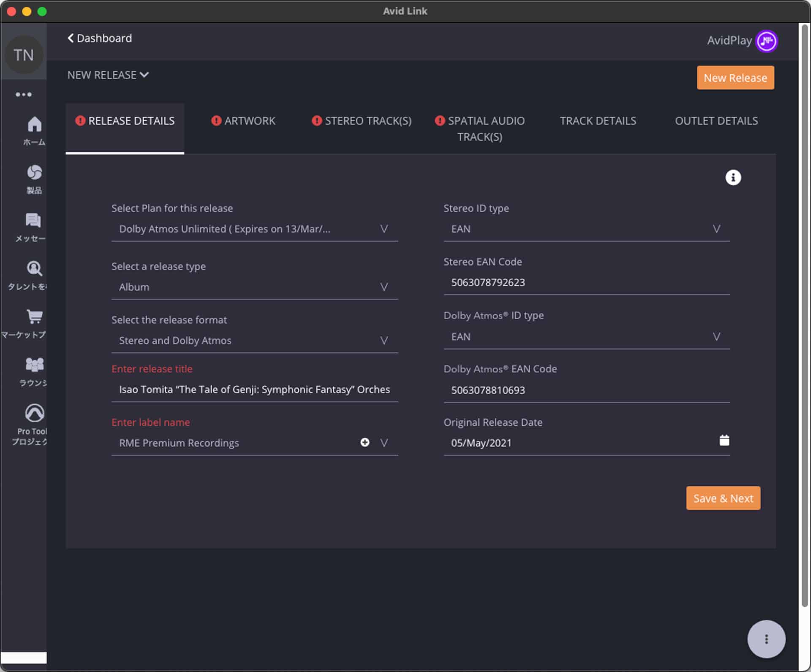811x672 pixels.
Task: Open the calendar date picker icon
Action: pyautogui.click(x=724, y=440)
